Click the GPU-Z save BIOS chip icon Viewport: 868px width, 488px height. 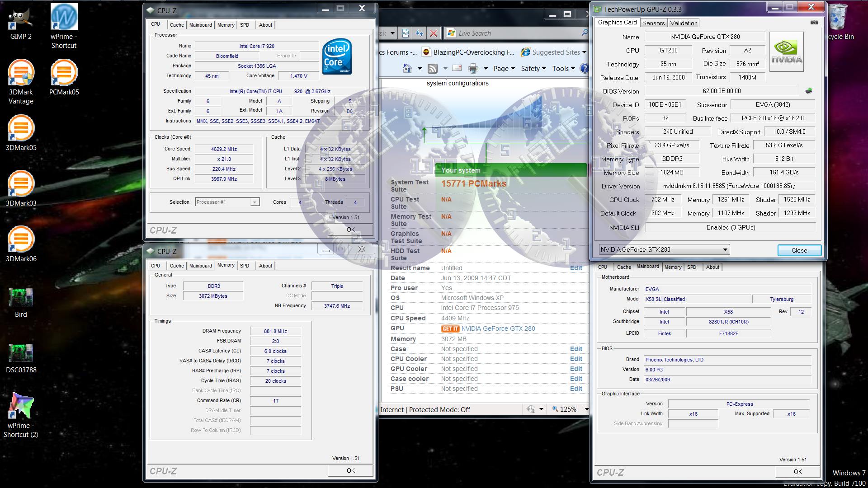pyautogui.click(x=809, y=91)
